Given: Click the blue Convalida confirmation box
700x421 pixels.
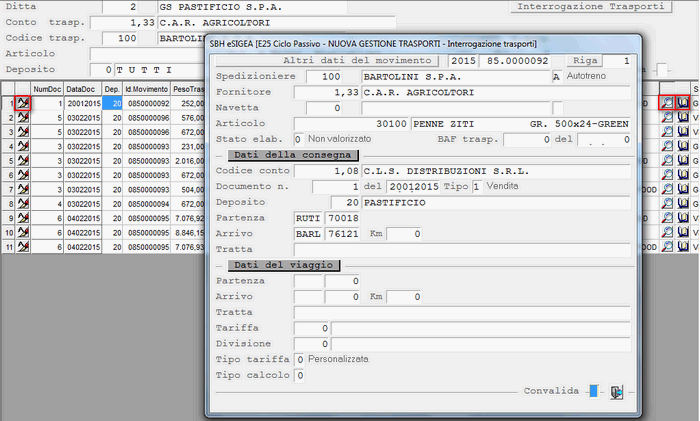Looking at the screenshot, I should (593, 391).
